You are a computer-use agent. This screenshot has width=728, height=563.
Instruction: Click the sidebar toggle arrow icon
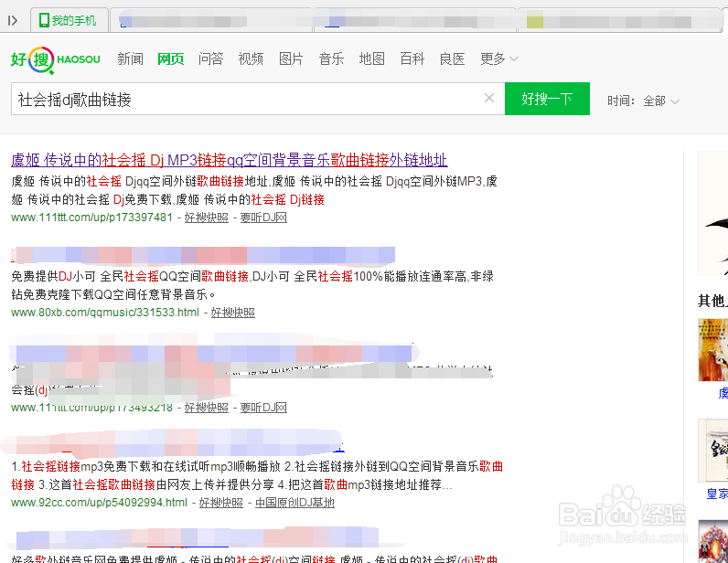[x=13, y=20]
